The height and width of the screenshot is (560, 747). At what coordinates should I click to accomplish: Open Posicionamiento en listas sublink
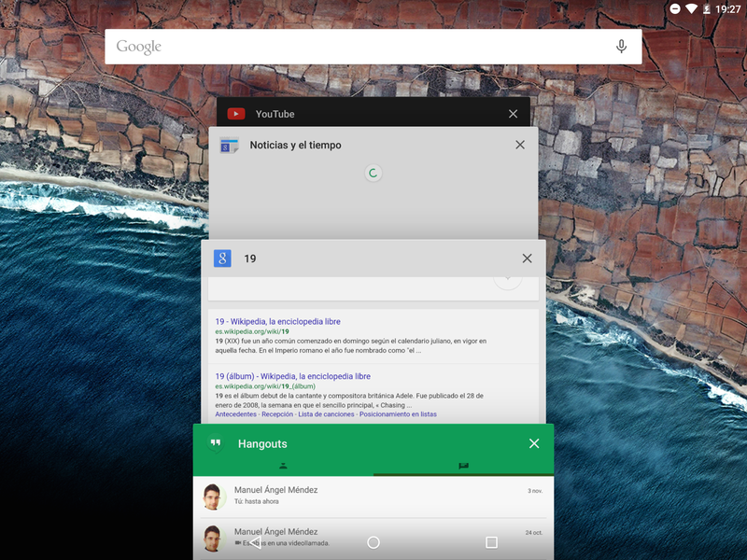coord(398,414)
